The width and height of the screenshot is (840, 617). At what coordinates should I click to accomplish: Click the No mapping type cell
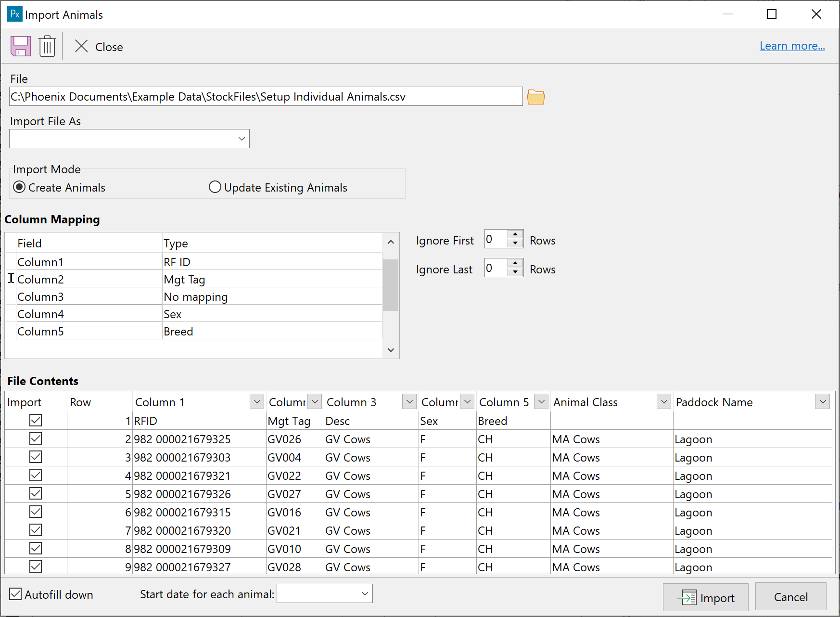(272, 296)
